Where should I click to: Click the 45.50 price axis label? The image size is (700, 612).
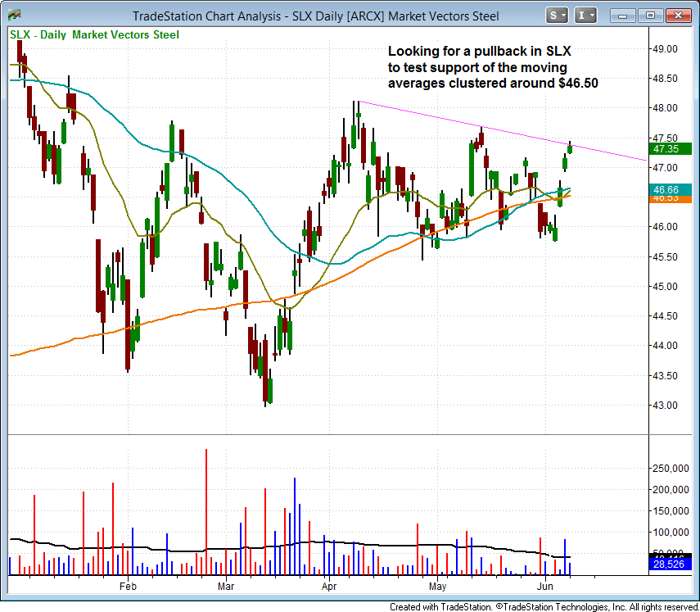[665, 257]
